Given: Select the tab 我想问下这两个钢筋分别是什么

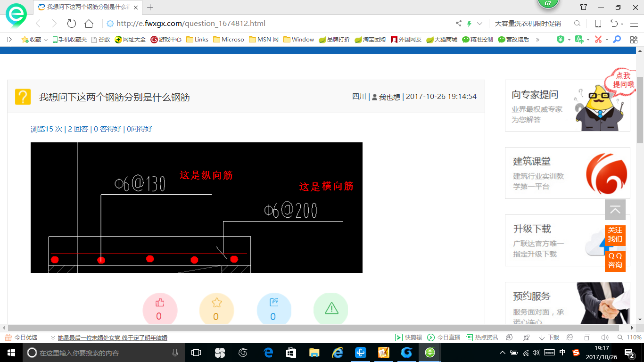Looking at the screenshot, I should pos(88,7).
